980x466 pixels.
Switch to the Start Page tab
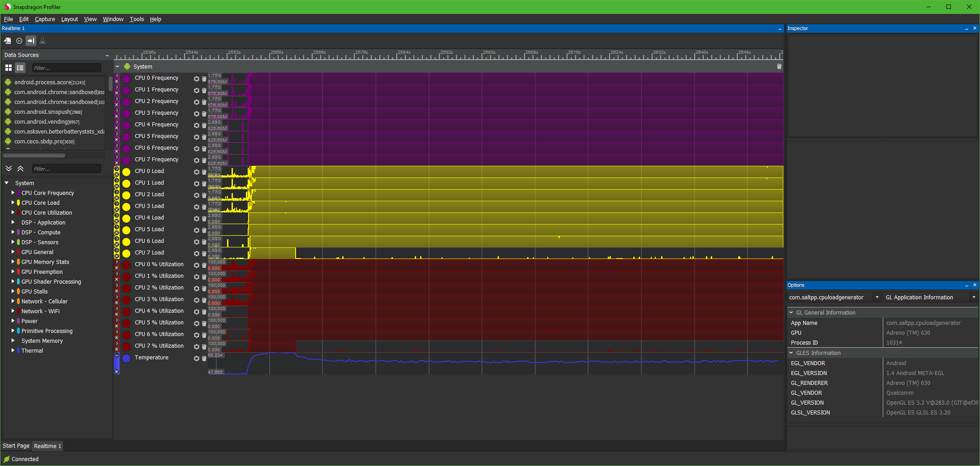(16, 445)
